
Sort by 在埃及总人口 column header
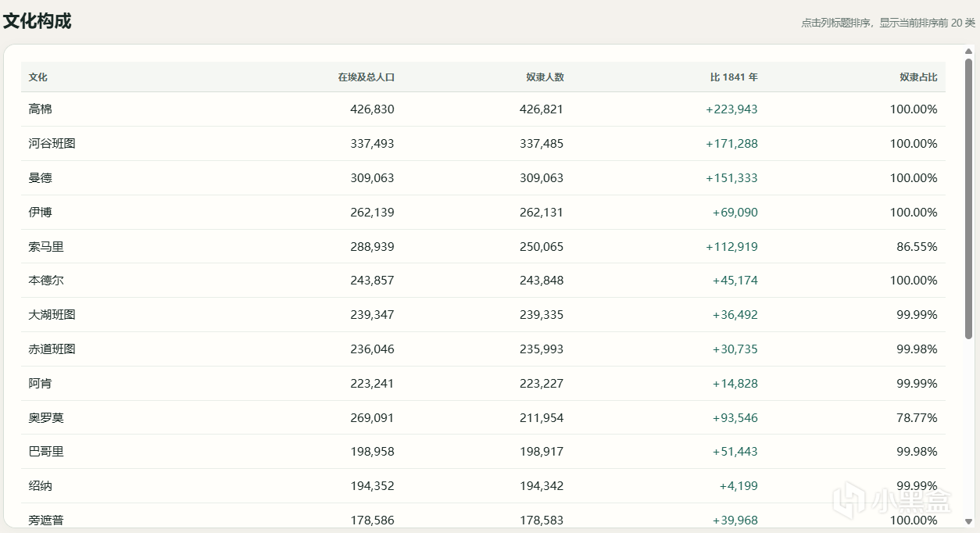click(366, 77)
